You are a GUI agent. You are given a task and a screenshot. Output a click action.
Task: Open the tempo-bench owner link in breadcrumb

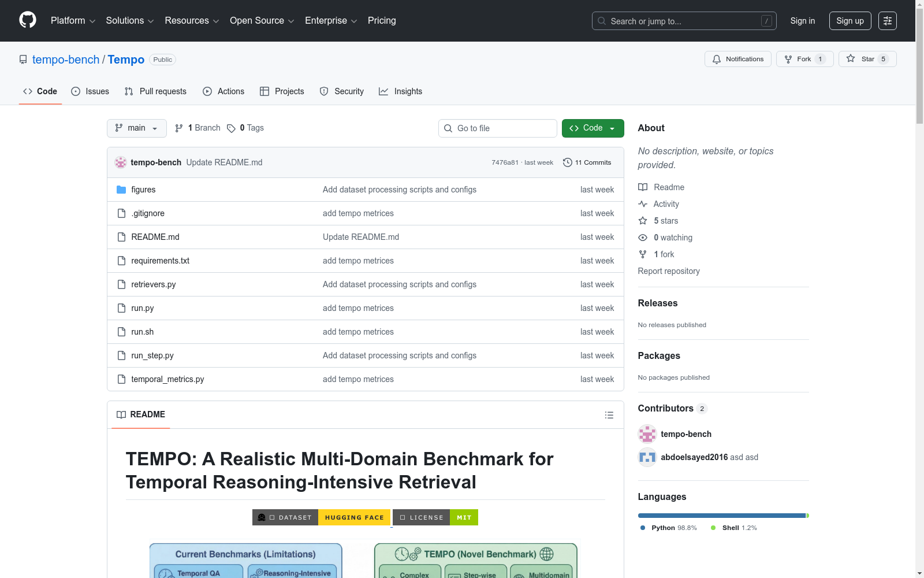[66, 60]
